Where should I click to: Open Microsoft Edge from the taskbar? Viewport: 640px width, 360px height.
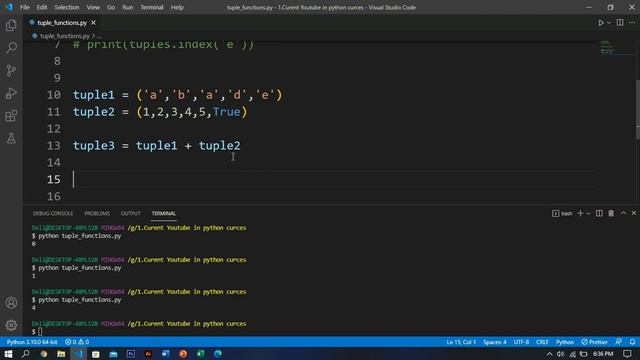218,353
